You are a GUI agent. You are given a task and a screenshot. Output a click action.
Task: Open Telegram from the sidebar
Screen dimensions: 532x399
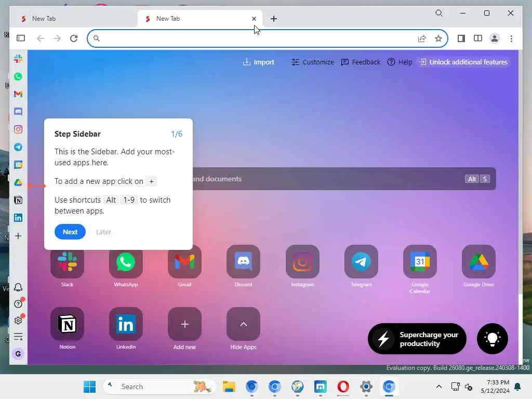18,147
